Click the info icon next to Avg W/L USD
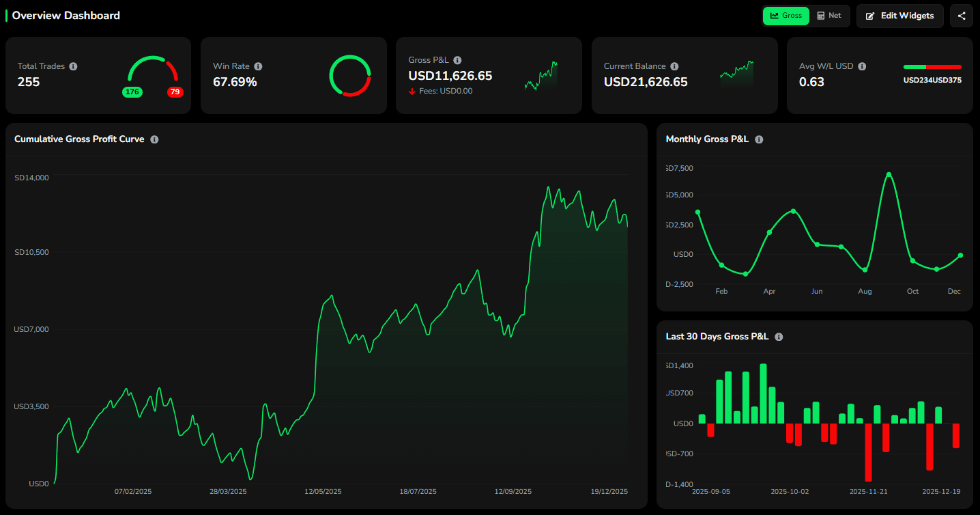This screenshot has width=980, height=515. 862,66
